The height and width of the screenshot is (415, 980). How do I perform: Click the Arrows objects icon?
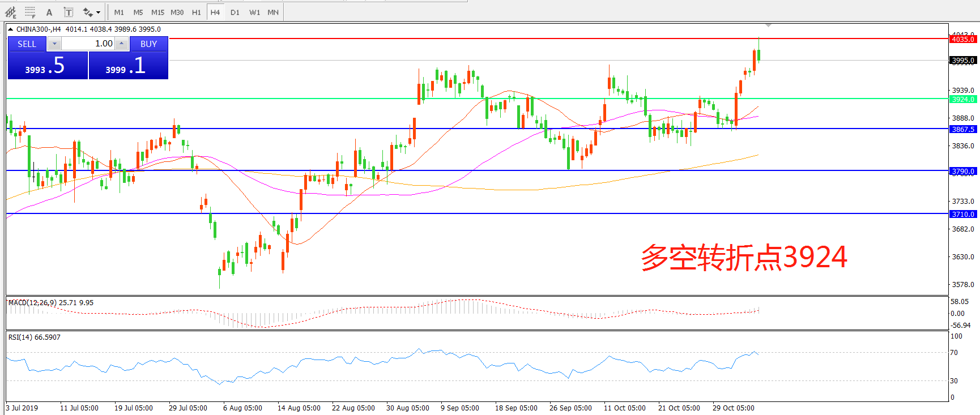tap(87, 12)
